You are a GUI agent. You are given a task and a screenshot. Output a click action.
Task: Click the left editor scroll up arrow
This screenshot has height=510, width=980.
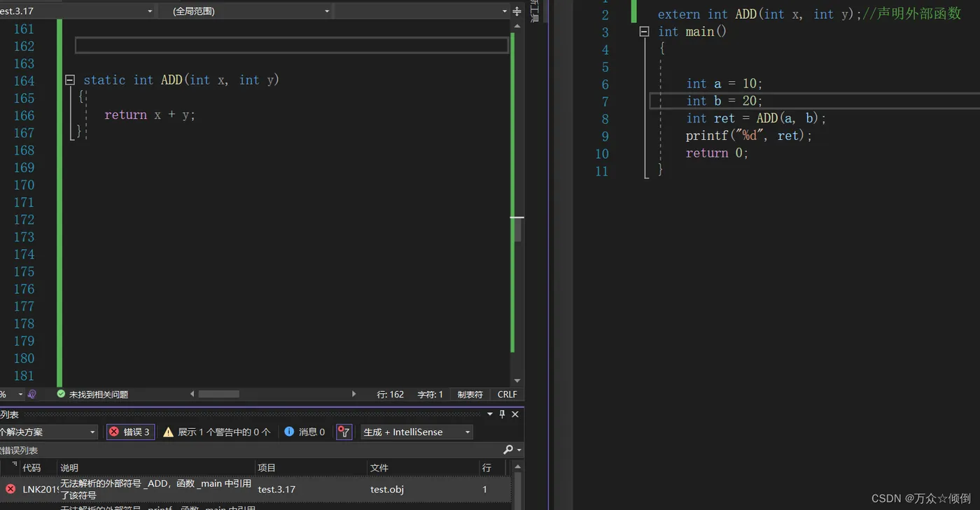click(x=517, y=27)
